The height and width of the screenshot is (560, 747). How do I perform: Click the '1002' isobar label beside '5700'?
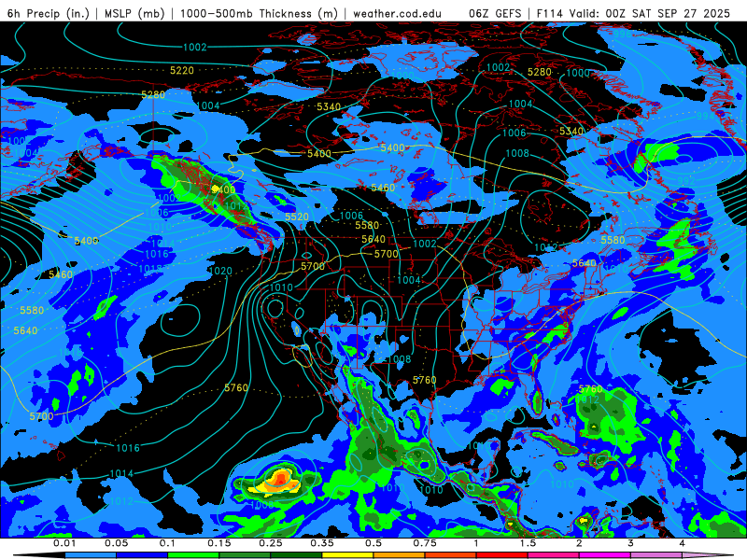point(425,244)
